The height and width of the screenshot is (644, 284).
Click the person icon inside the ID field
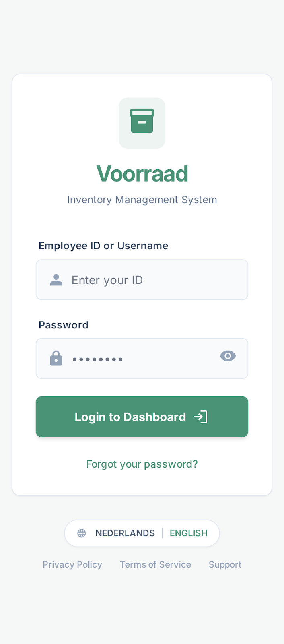click(x=56, y=280)
